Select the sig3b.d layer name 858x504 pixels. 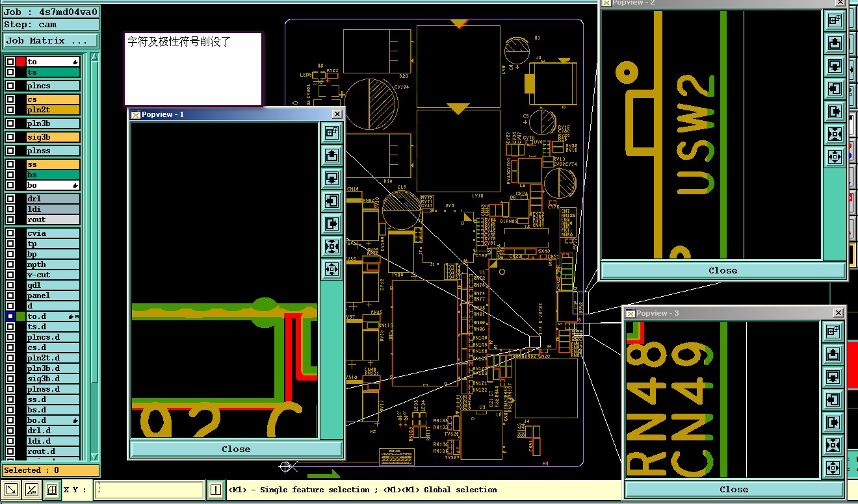pos(53,379)
